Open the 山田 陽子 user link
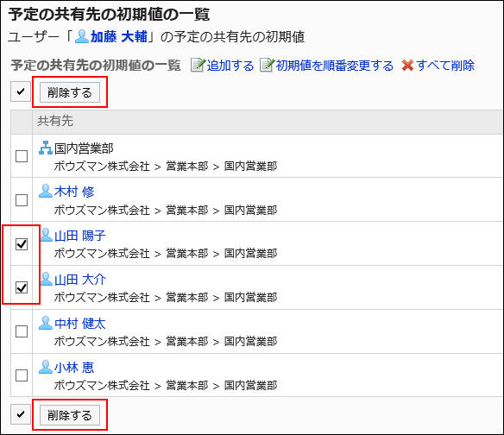Image resolution: width=504 pixels, height=435 pixels. (80, 236)
